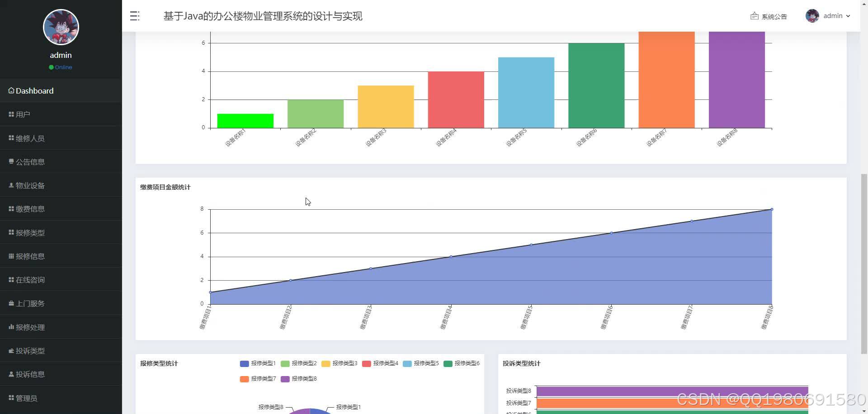Image resolution: width=868 pixels, height=414 pixels.
Task: Click the grid icon beside 缴费信息
Action: click(11, 209)
